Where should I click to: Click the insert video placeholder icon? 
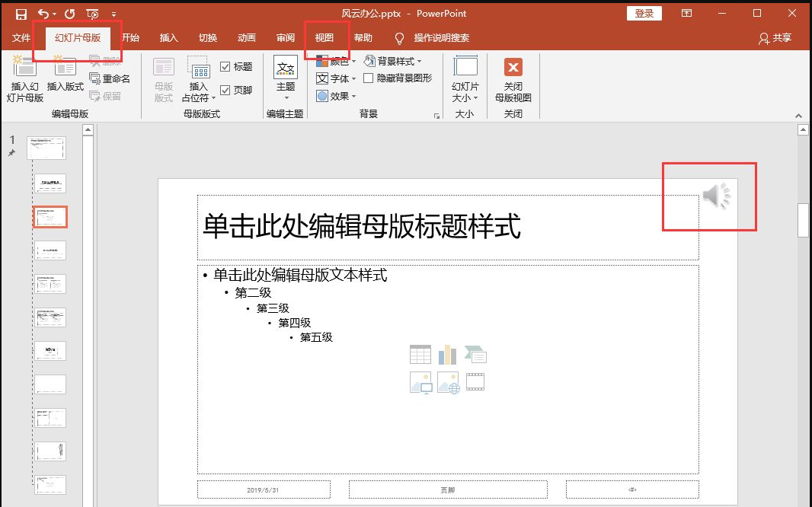[475, 382]
